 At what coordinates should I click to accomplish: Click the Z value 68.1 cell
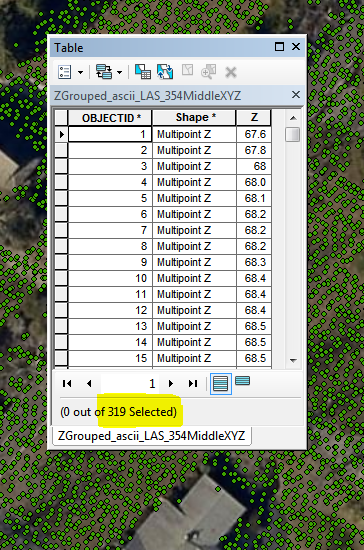click(x=254, y=199)
